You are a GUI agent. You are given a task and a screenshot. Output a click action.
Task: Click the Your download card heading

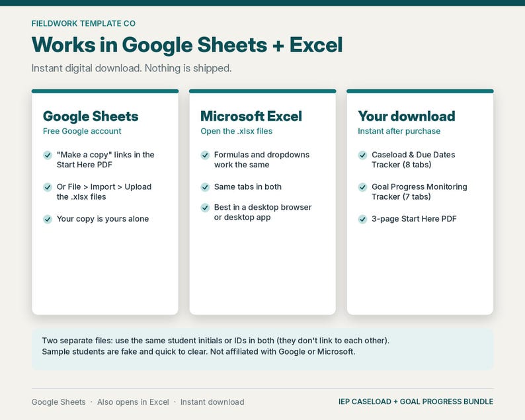point(407,116)
